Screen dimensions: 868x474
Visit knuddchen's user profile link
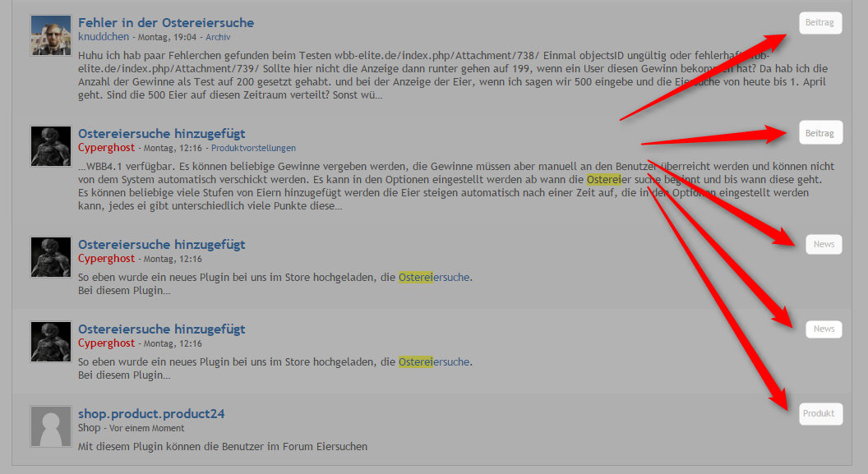coord(104,36)
